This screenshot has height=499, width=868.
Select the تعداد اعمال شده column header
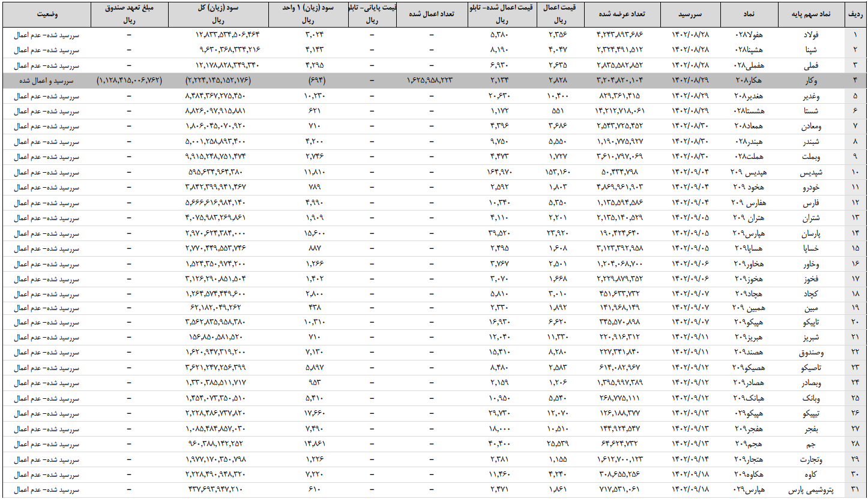432,13
